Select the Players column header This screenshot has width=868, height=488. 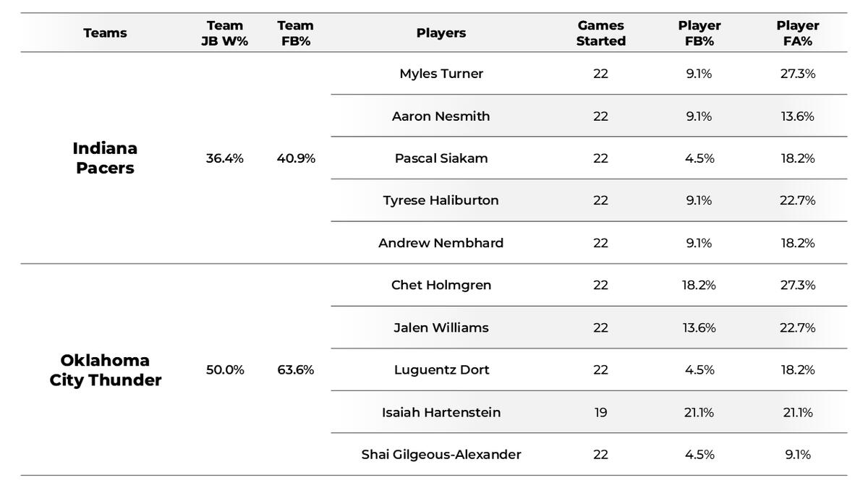coord(441,33)
